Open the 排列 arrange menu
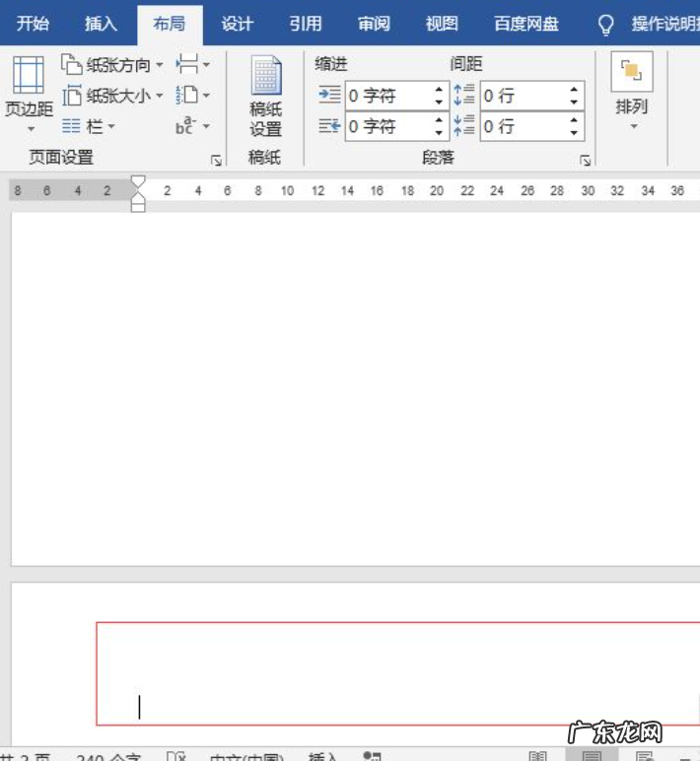 point(631,94)
